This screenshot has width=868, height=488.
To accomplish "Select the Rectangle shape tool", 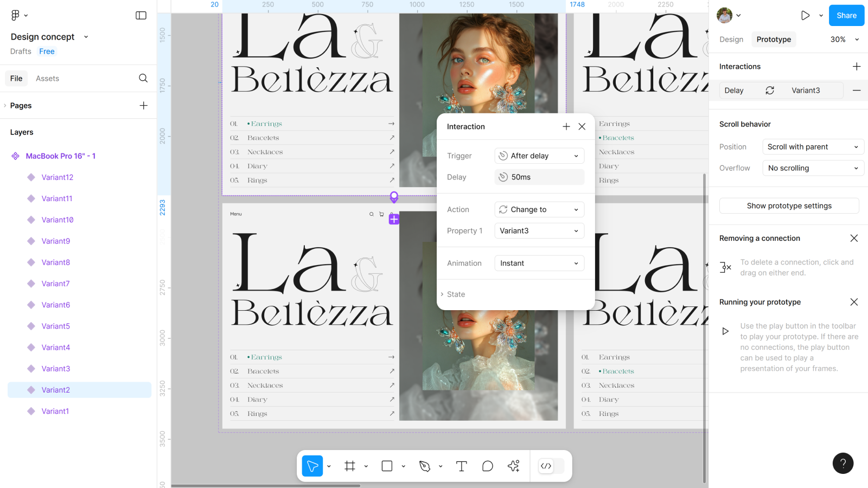I will pos(387,466).
